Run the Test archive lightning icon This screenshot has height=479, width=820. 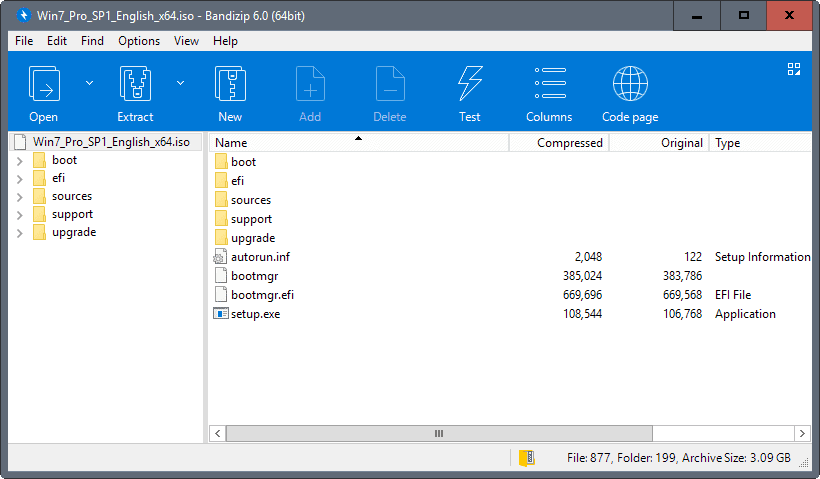point(470,84)
